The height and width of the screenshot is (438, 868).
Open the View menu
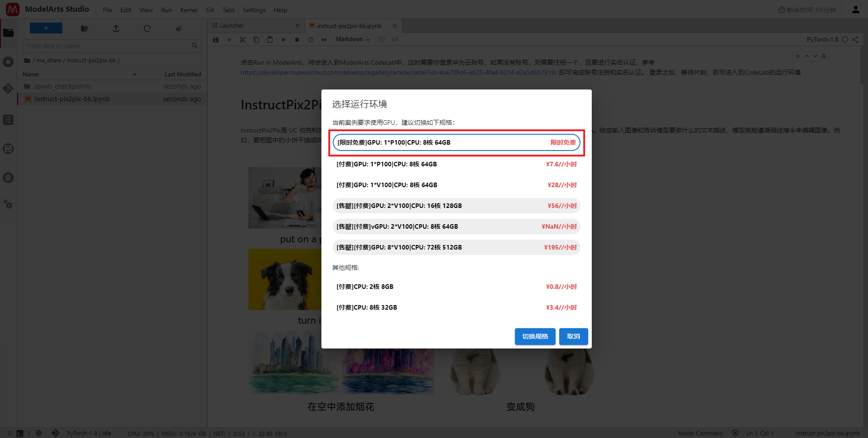pos(146,10)
